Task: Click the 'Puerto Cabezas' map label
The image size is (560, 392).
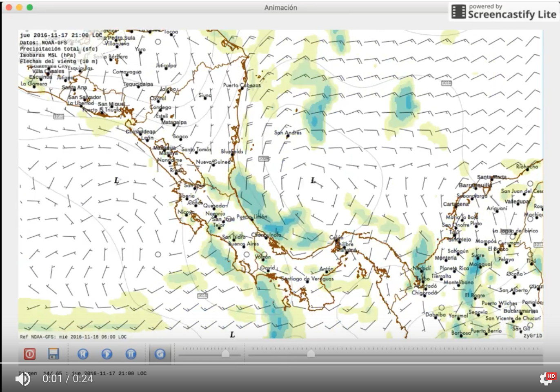Action: click(242, 85)
